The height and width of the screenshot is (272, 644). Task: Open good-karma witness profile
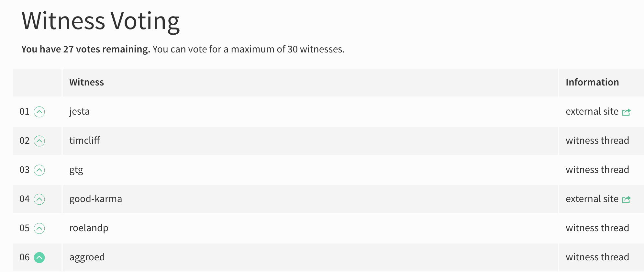click(95, 199)
